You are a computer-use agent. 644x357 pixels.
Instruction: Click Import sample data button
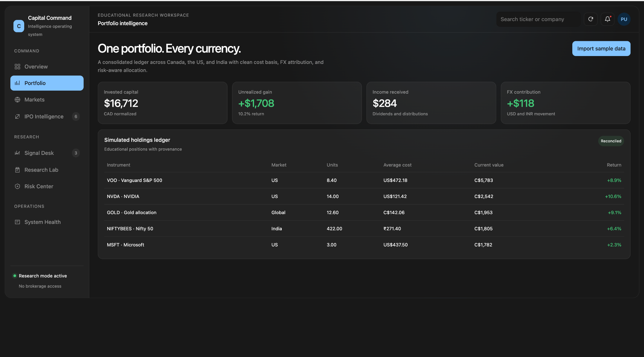pyautogui.click(x=601, y=48)
